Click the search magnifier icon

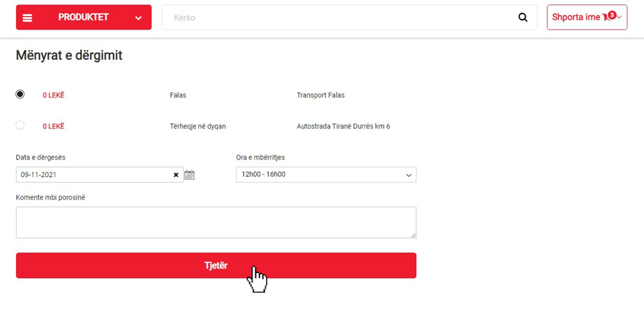523,18
